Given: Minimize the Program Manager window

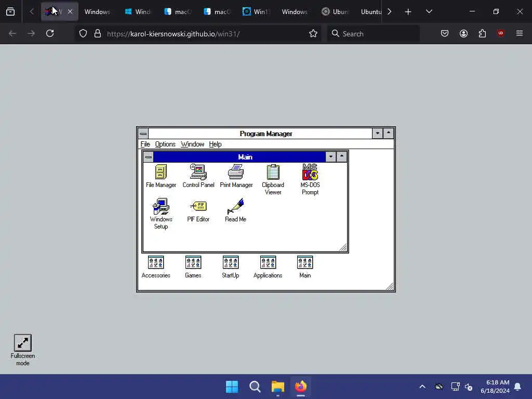Looking at the screenshot, I should coord(378,134).
